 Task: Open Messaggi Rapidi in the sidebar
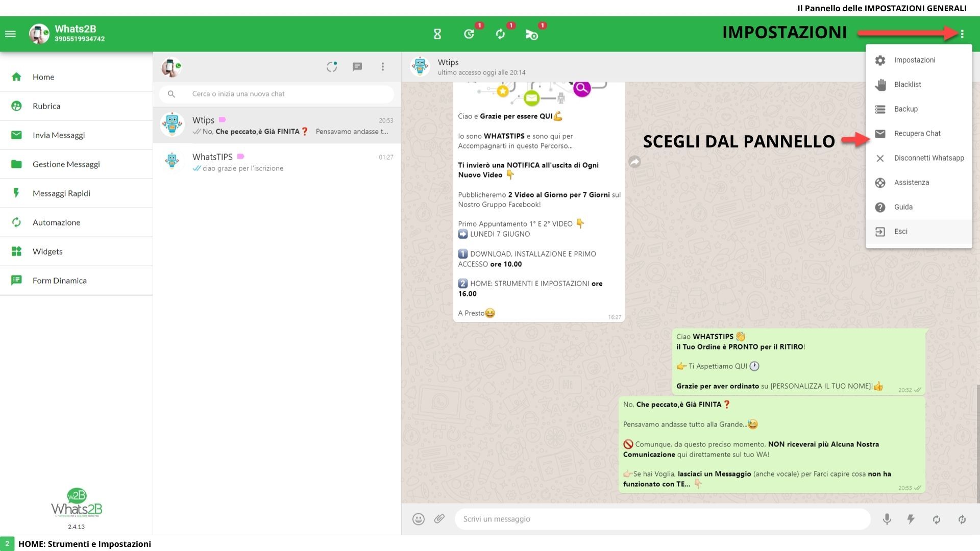77,193
